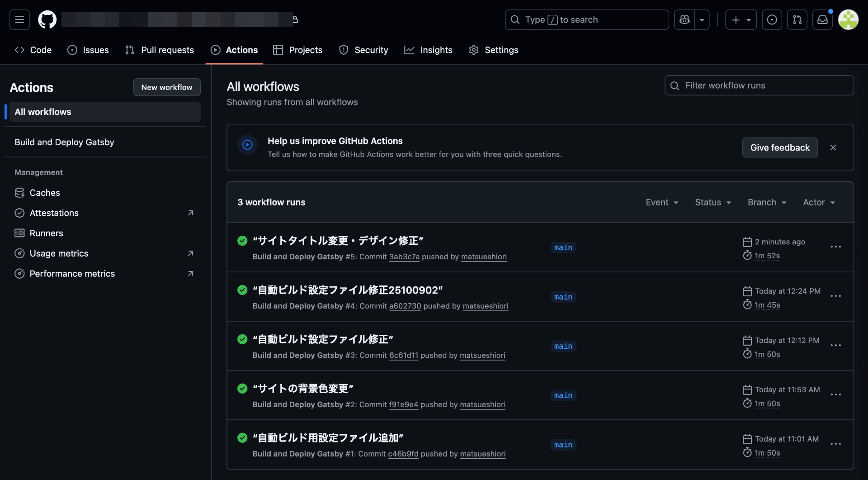
Task: Go to GitHub homepage via Octocat logo
Action: pyautogui.click(x=47, y=19)
